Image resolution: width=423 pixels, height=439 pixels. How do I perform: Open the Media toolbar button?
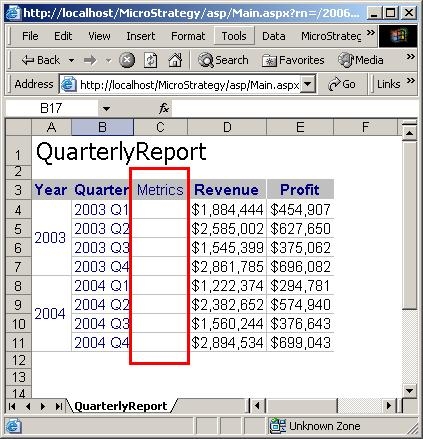360,60
